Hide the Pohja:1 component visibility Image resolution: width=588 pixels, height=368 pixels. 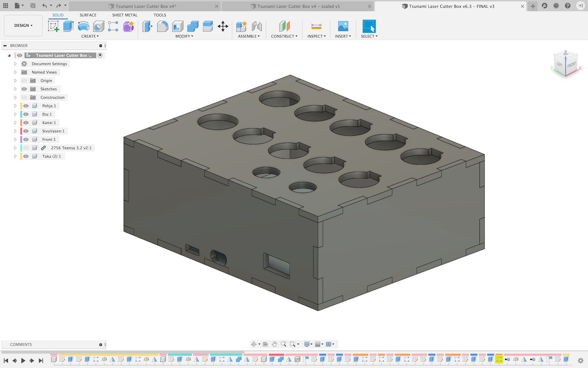pyautogui.click(x=26, y=106)
